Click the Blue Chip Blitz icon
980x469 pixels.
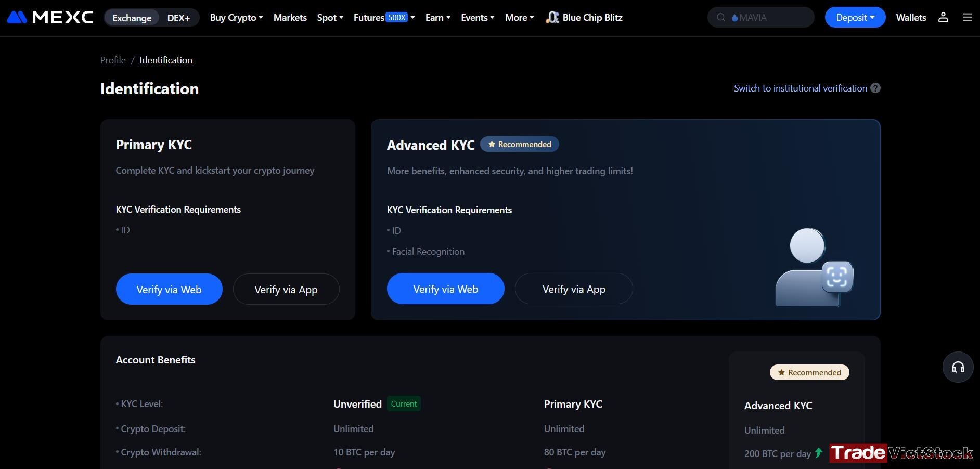pyautogui.click(x=552, y=17)
